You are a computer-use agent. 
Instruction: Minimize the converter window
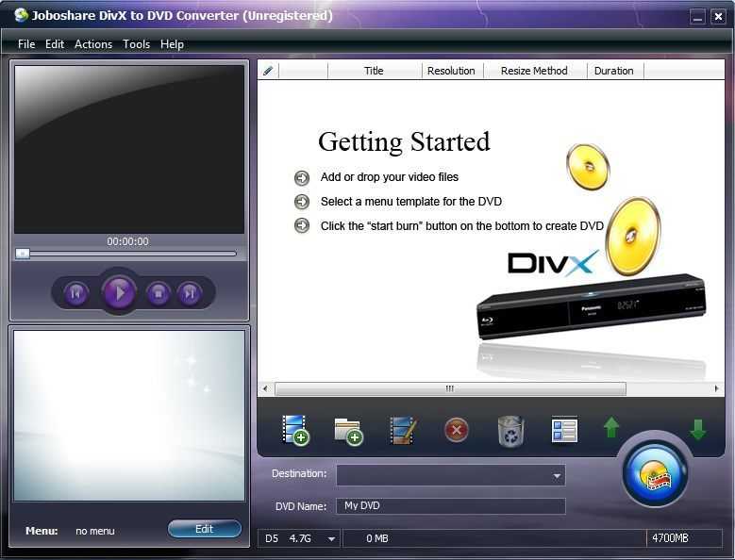[697, 17]
